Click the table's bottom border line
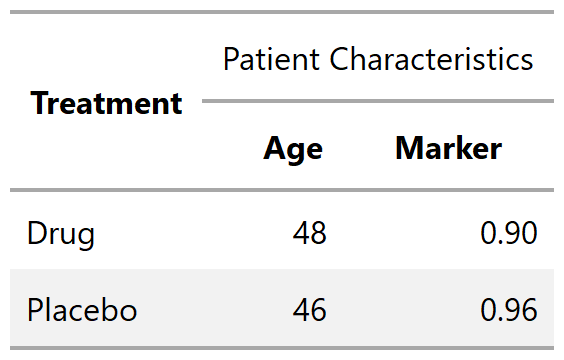 pyautogui.click(x=282, y=348)
